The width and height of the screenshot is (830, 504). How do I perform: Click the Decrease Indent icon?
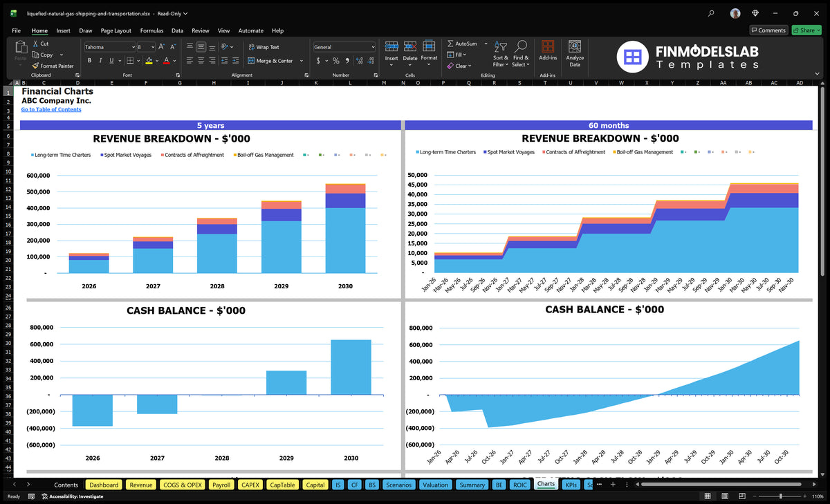225,61
